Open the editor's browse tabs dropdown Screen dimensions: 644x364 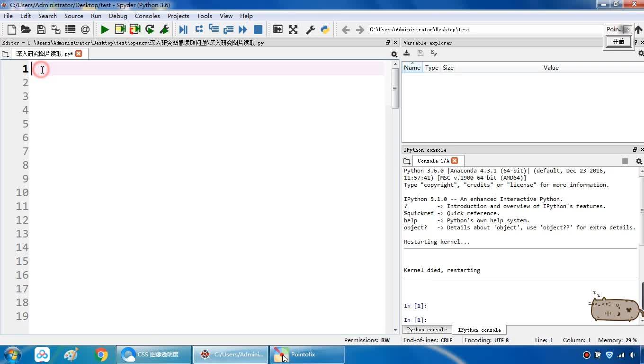pyautogui.click(x=6, y=54)
